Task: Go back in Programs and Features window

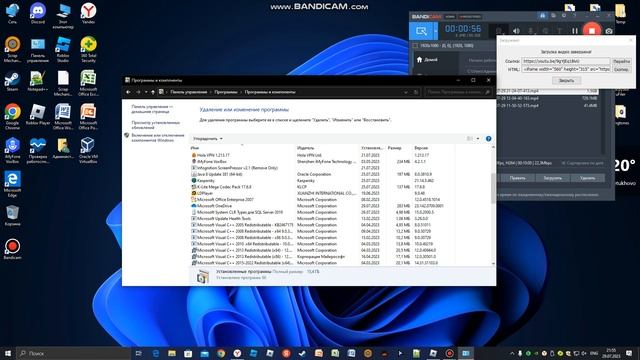Action: pyautogui.click(x=128, y=92)
